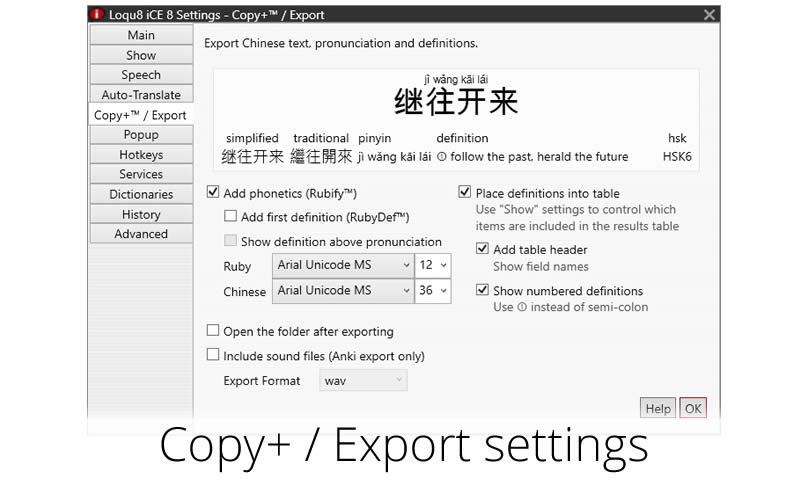Click traditional text 繼往開來 in preview
The width and height of the screenshot is (808, 500).
[321, 156]
